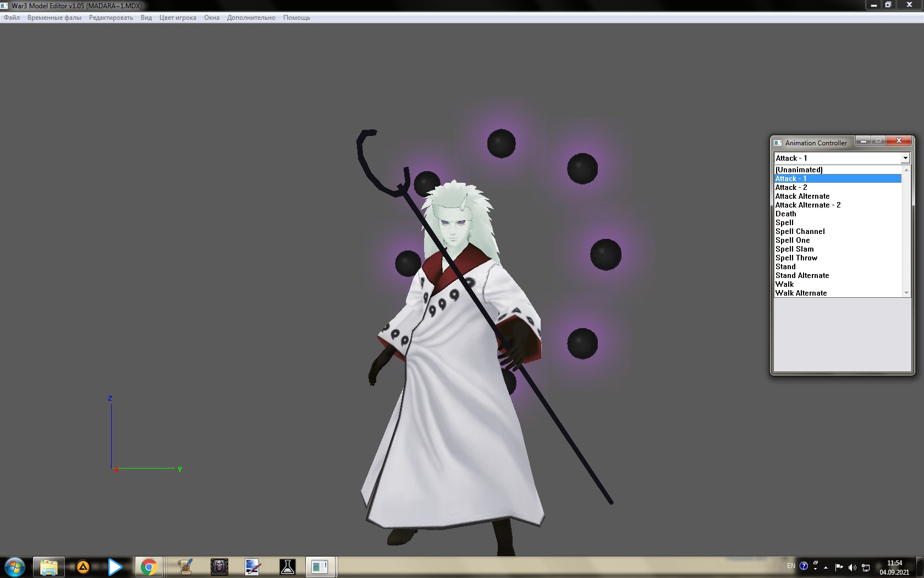The width and height of the screenshot is (924, 578).
Task: Open the Файл menu
Action: (12, 18)
